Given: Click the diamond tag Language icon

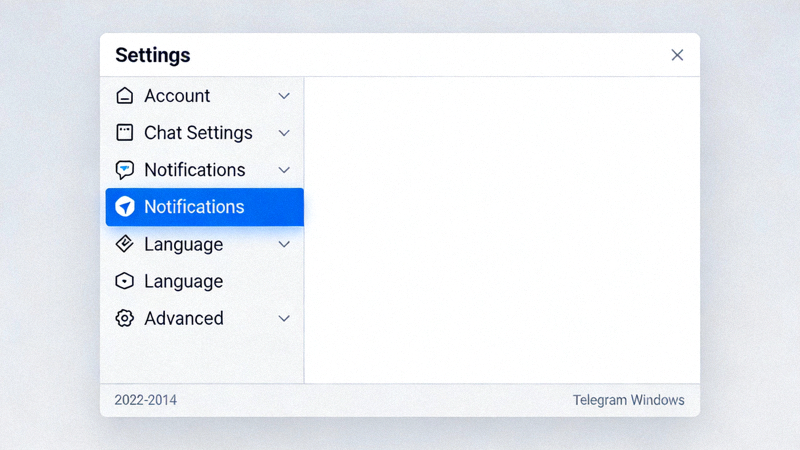Looking at the screenshot, I should [x=124, y=244].
